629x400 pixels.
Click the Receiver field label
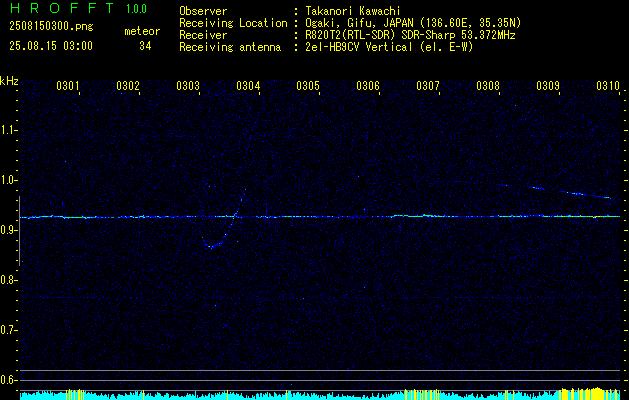(203, 35)
